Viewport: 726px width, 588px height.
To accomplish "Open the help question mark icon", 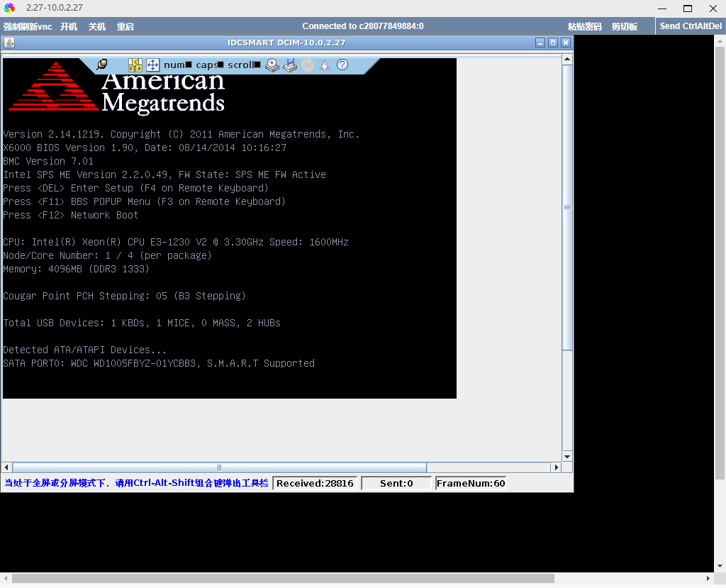I will [x=342, y=65].
